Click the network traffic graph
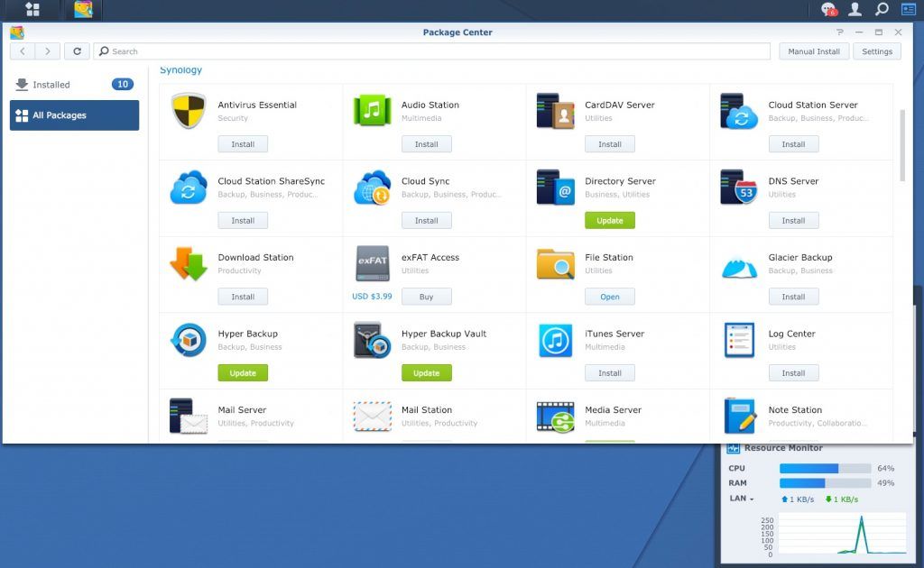 pyautogui.click(x=842, y=534)
